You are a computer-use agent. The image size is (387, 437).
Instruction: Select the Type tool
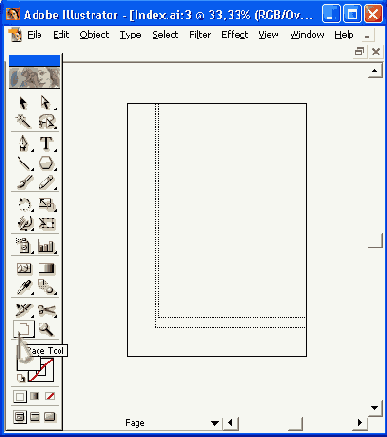pyautogui.click(x=46, y=144)
